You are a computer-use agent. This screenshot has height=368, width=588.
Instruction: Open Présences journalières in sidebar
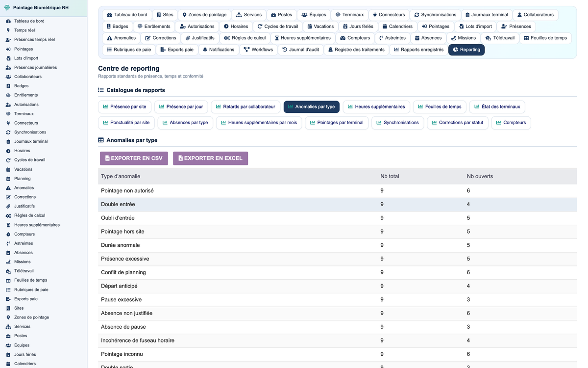44,67
